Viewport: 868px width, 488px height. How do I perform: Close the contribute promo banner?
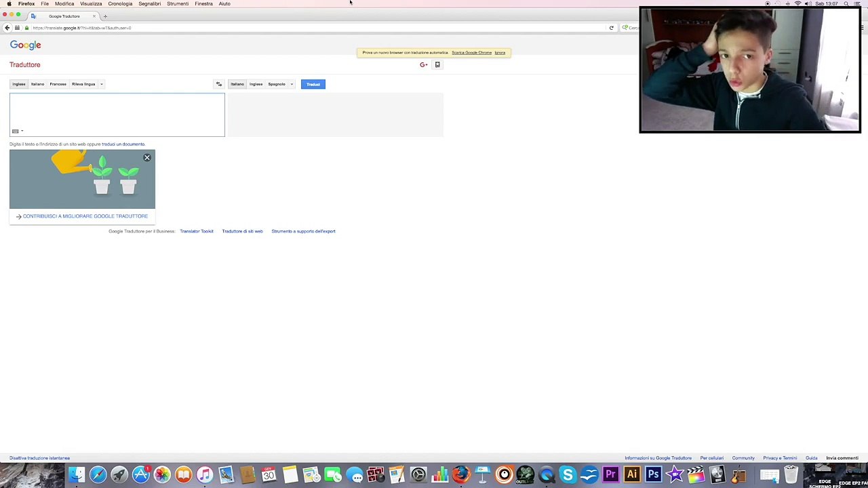pyautogui.click(x=146, y=158)
